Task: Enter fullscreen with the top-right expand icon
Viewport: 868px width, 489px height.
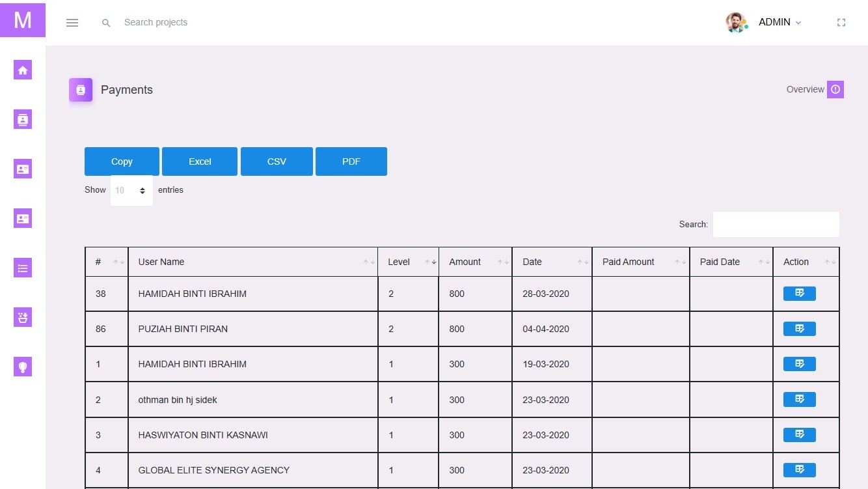Action: coord(841,23)
